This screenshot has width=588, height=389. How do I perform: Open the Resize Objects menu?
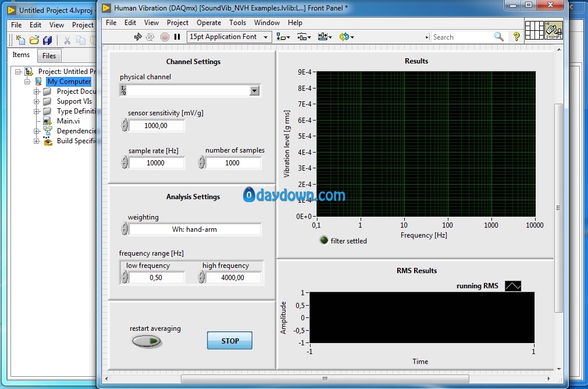click(x=325, y=37)
